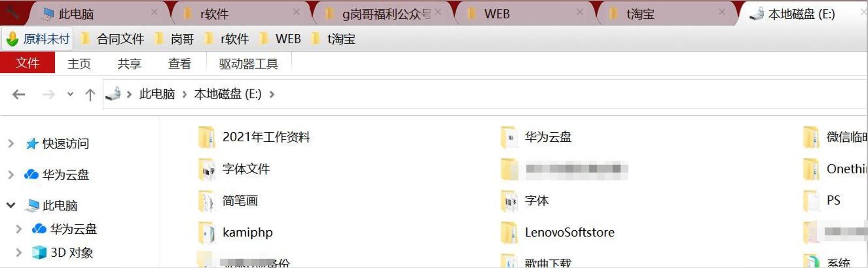Close the WEB window tab

coord(580,13)
